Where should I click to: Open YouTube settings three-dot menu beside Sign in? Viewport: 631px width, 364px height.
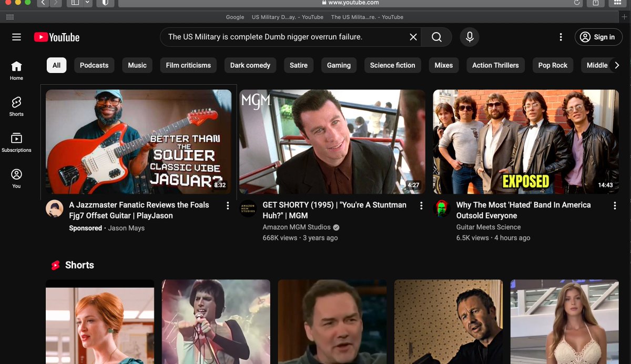tap(561, 37)
